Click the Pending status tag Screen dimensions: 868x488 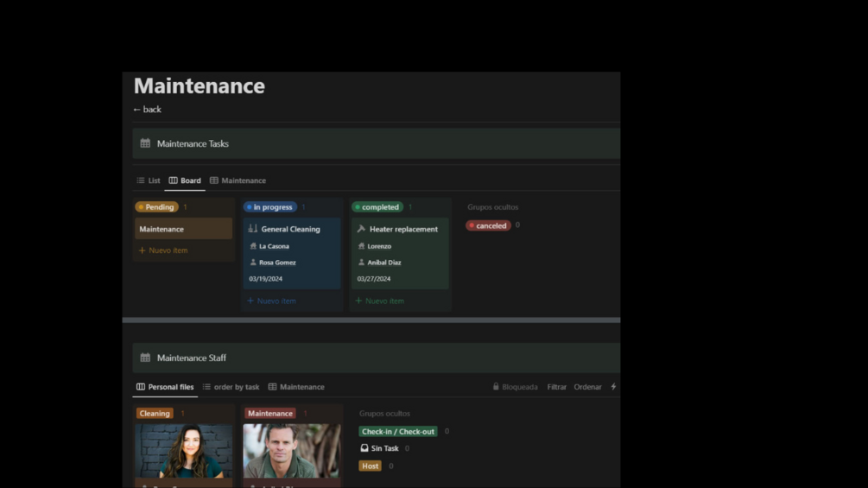156,207
